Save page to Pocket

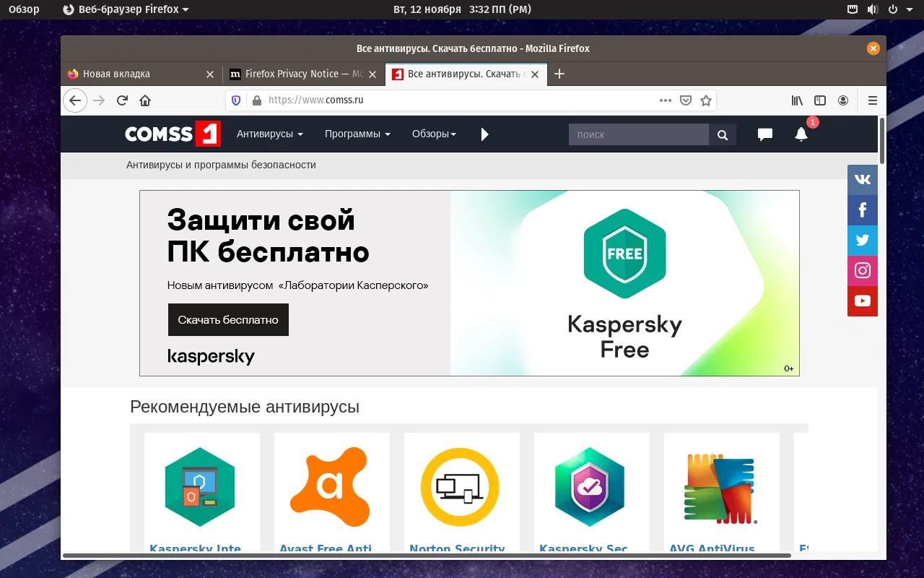click(686, 100)
